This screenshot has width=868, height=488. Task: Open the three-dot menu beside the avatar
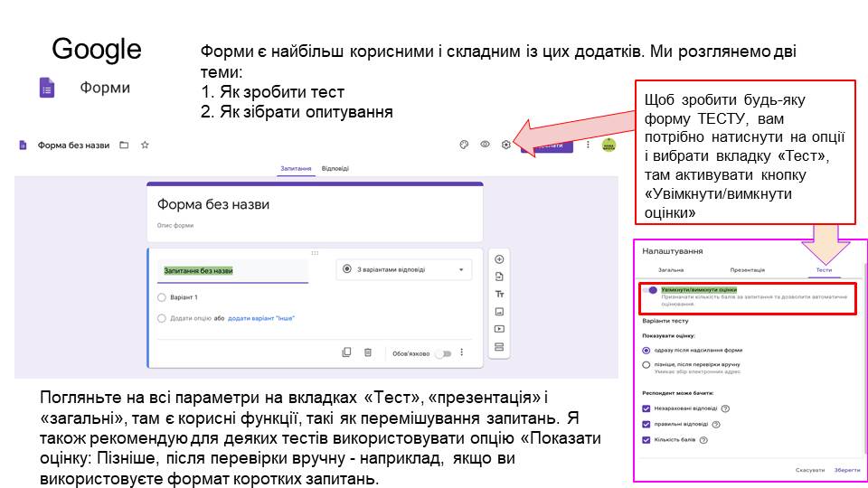tap(588, 145)
